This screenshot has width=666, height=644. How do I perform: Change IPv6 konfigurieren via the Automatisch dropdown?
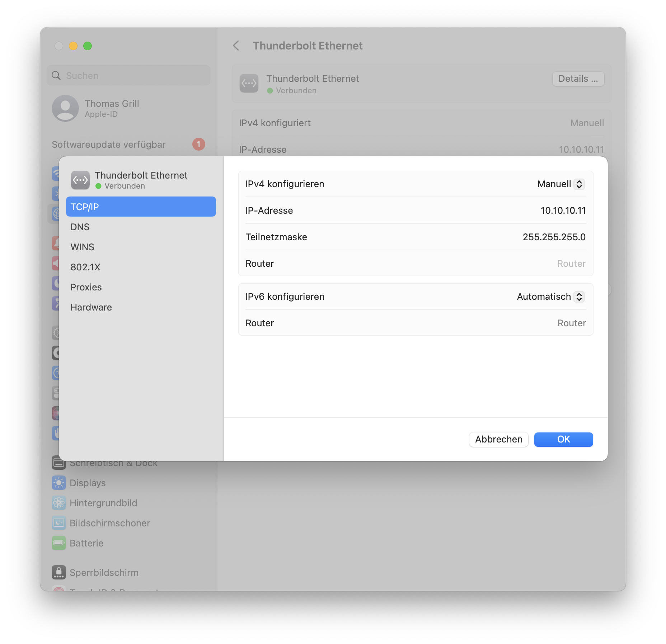point(550,297)
